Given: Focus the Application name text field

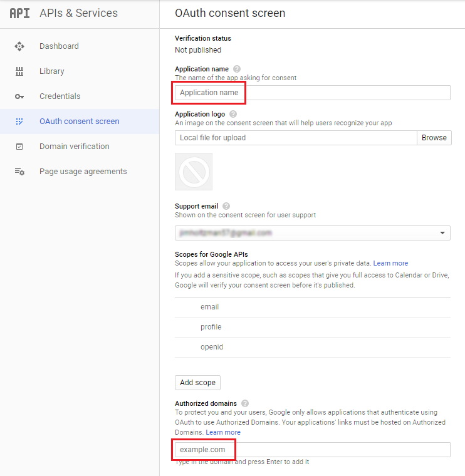Looking at the screenshot, I should coord(313,93).
